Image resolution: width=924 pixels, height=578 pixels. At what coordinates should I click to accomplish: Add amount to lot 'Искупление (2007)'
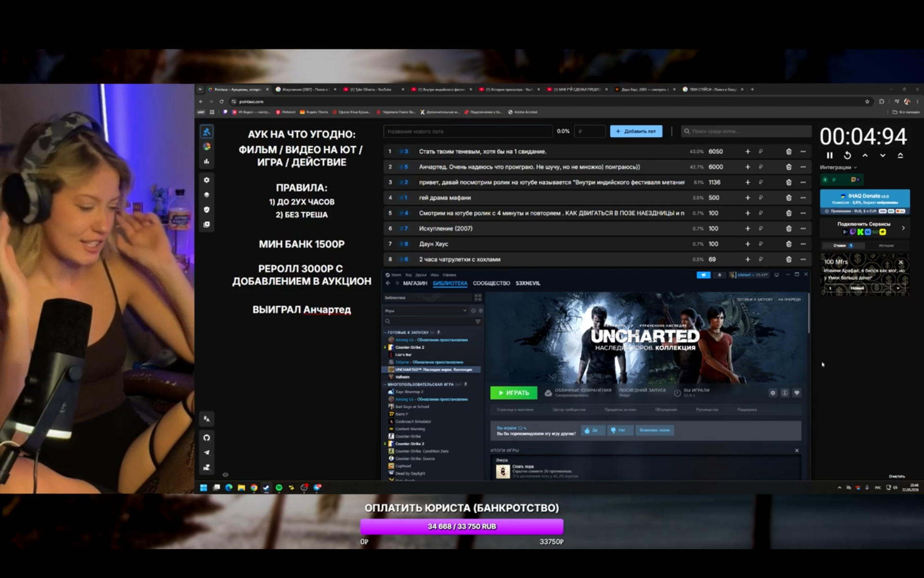coord(747,228)
